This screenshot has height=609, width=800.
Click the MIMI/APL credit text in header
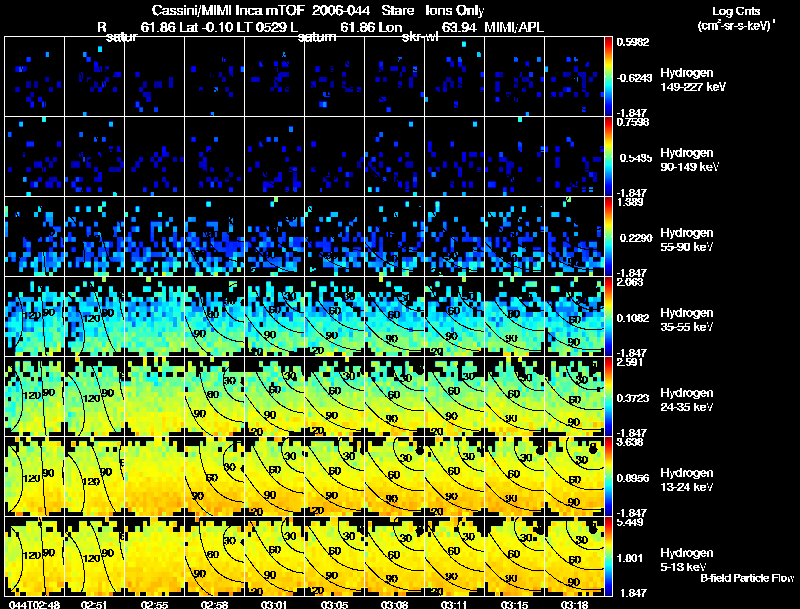(514, 27)
